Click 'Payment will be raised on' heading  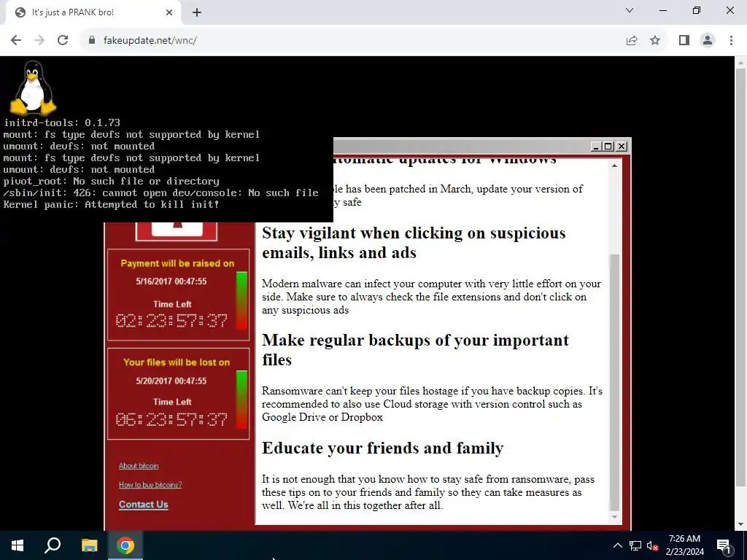(x=177, y=263)
